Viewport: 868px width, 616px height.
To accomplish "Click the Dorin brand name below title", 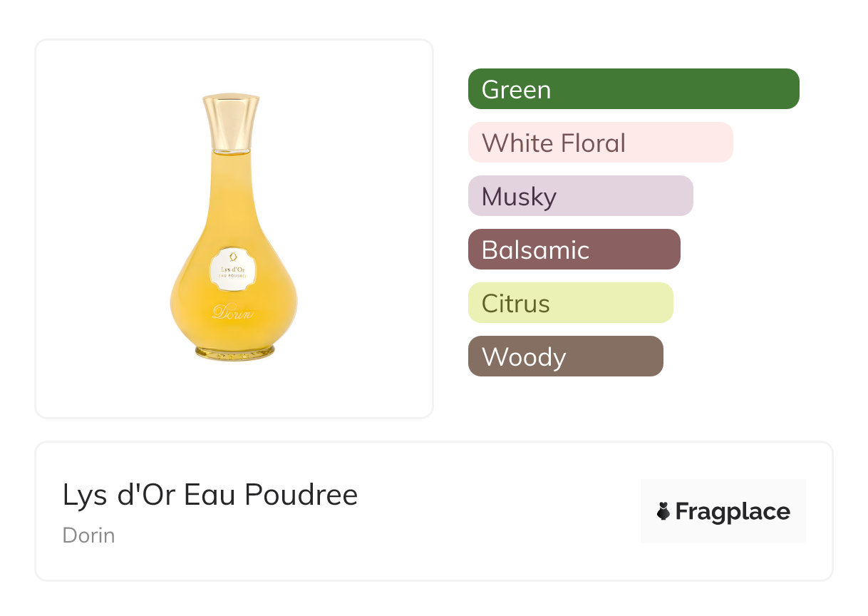I will click(88, 535).
